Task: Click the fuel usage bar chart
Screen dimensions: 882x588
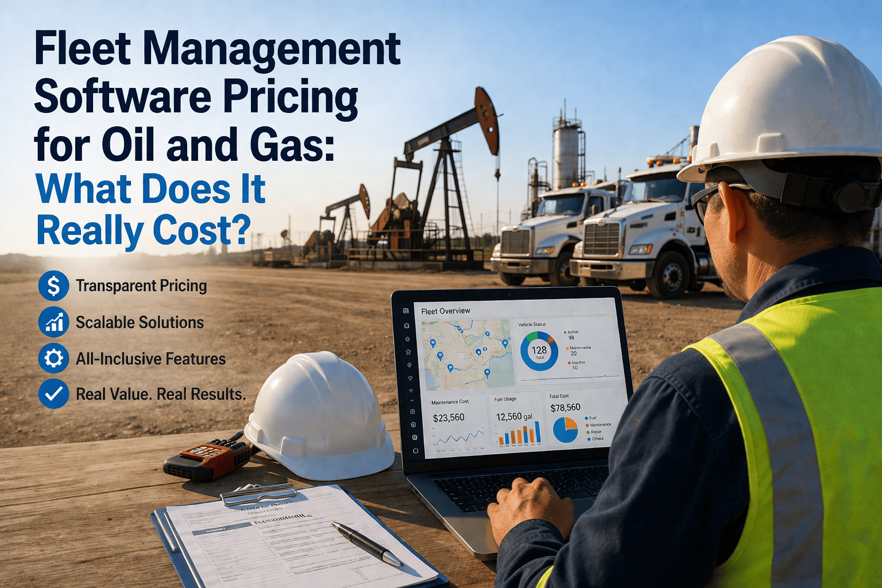Action: click(x=519, y=434)
